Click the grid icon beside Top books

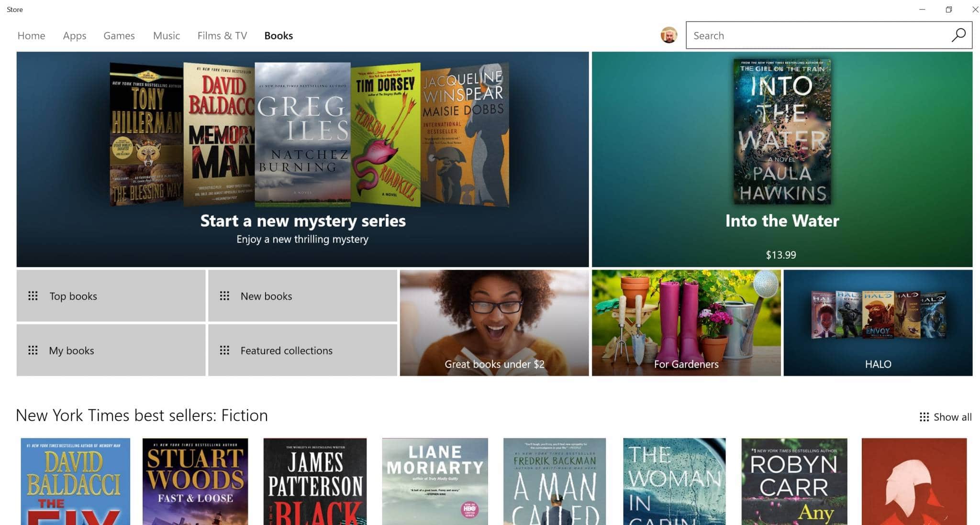point(33,296)
